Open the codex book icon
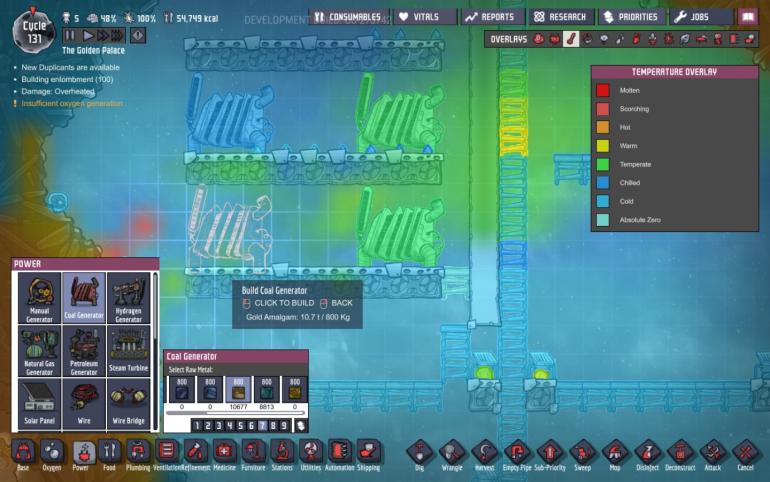Screen dimensions: 770x482 tap(748, 17)
